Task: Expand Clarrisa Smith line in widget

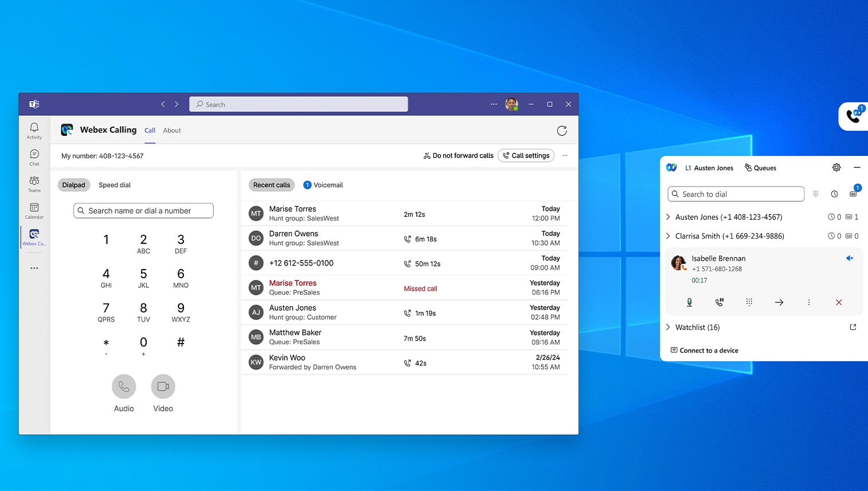Action: click(x=668, y=236)
